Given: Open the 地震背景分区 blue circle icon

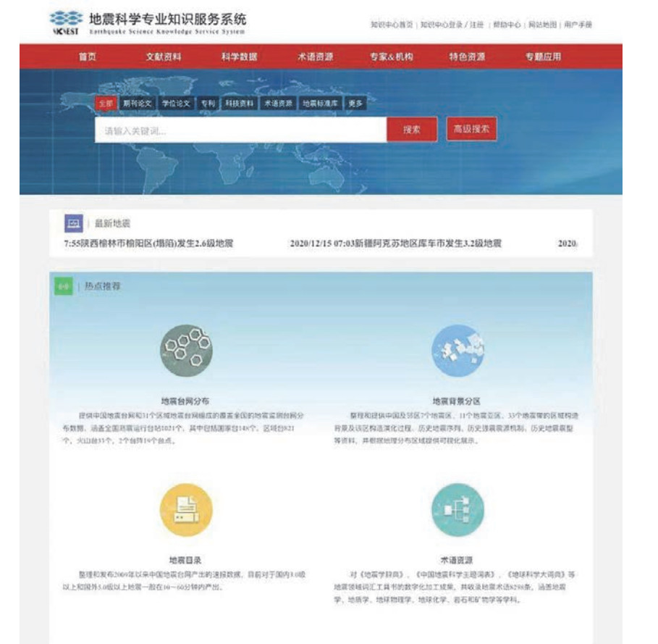Looking at the screenshot, I should [457, 350].
